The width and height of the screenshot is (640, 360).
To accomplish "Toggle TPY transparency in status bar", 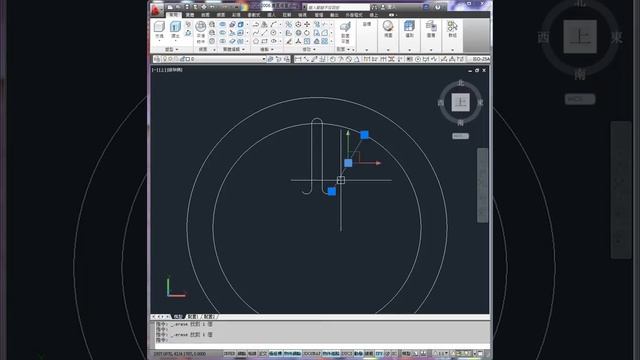I will click(379, 353).
